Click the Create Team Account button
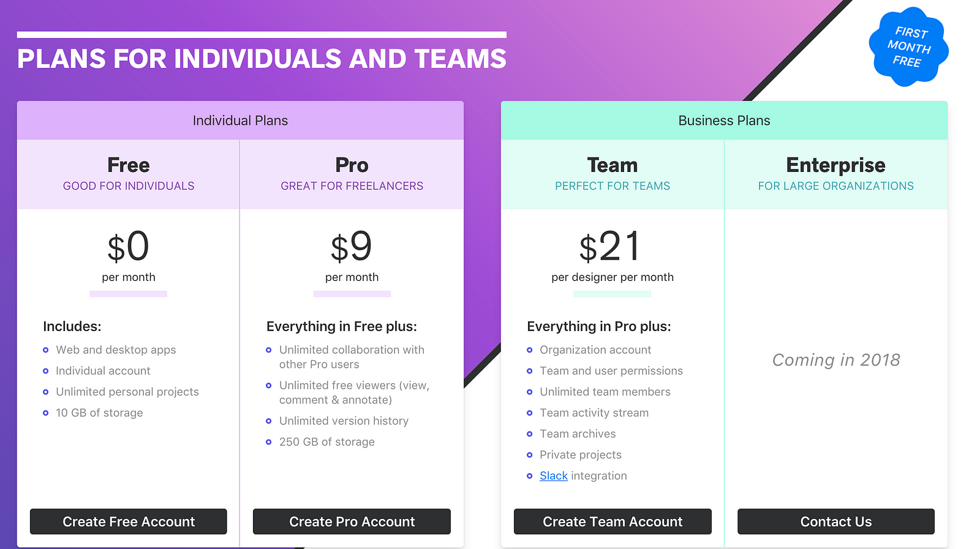The image size is (980, 549). pos(612,521)
